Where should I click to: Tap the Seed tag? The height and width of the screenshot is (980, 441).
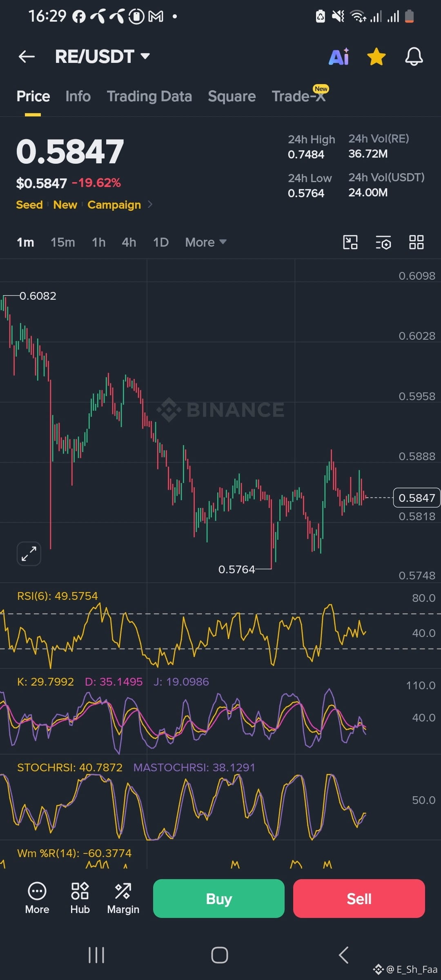pyautogui.click(x=29, y=205)
